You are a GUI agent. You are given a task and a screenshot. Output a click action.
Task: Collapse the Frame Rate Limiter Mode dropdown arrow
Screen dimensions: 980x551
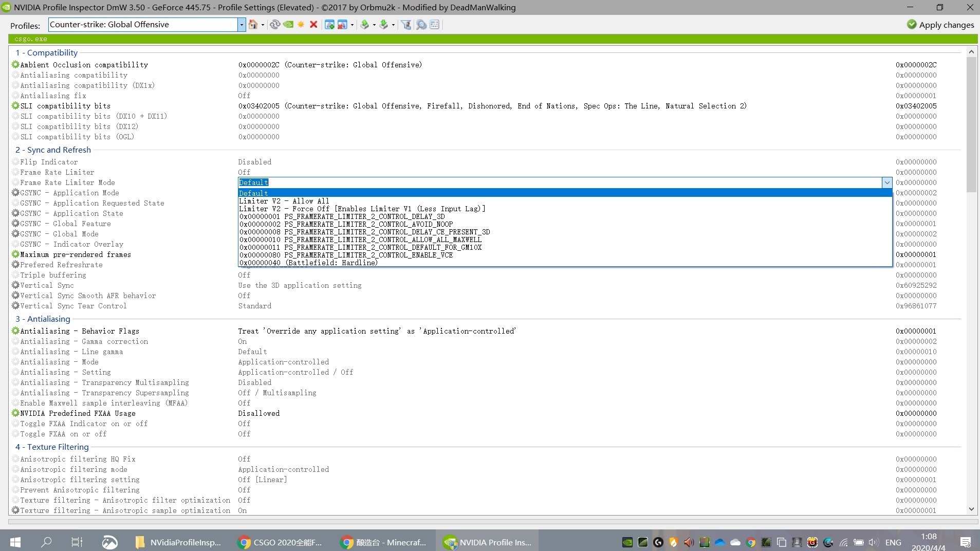click(886, 182)
